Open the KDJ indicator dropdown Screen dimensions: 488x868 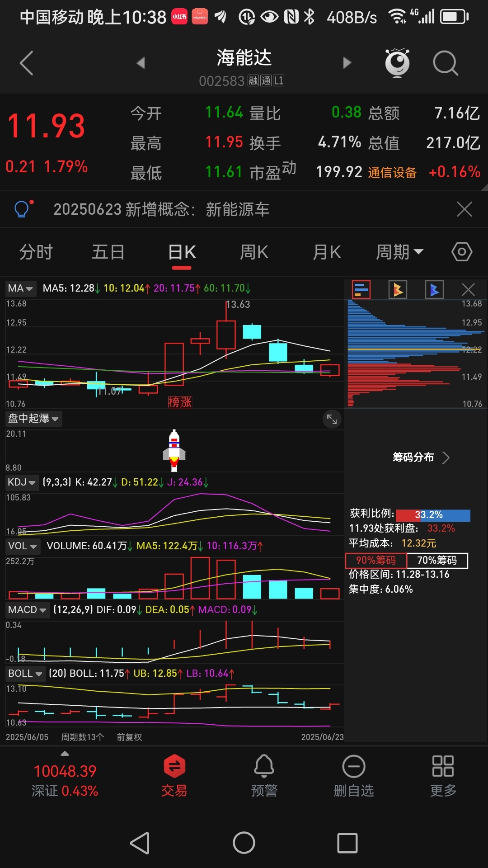click(22, 482)
